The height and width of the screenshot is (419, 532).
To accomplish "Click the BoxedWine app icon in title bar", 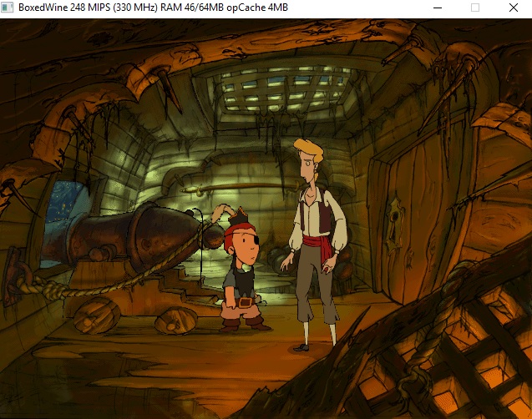I will pos(8,8).
